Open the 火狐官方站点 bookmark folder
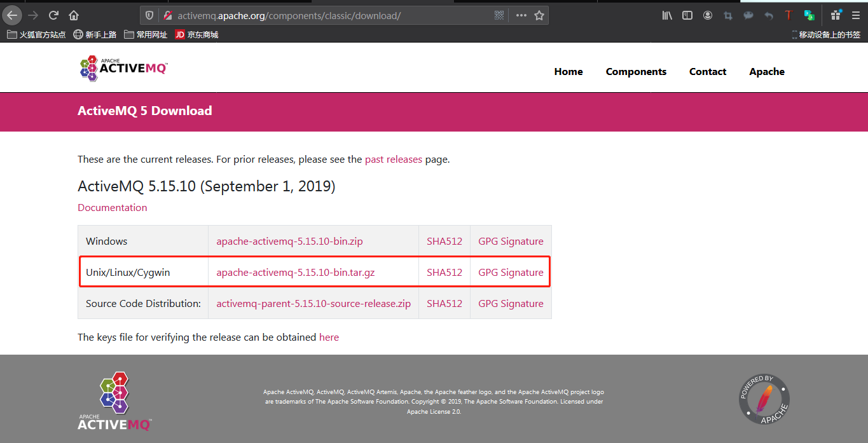Viewport: 868px width, 443px height. tap(36, 34)
